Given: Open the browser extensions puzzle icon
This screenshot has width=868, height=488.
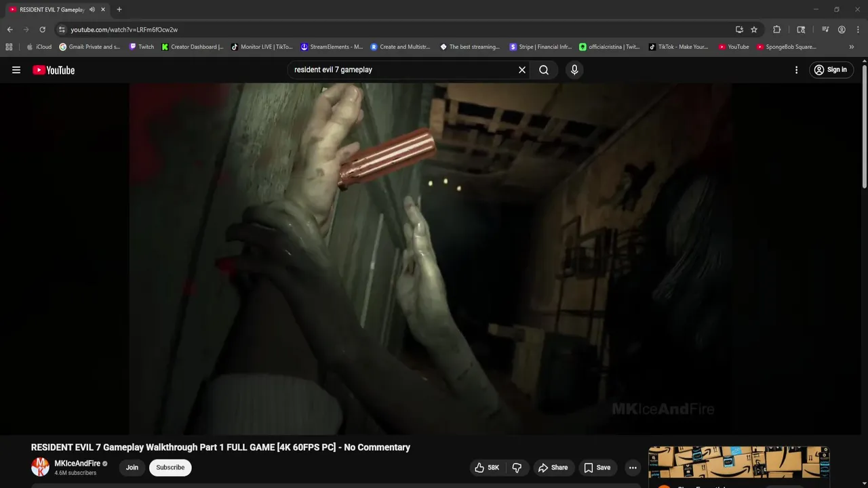Looking at the screenshot, I should [x=777, y=30].
